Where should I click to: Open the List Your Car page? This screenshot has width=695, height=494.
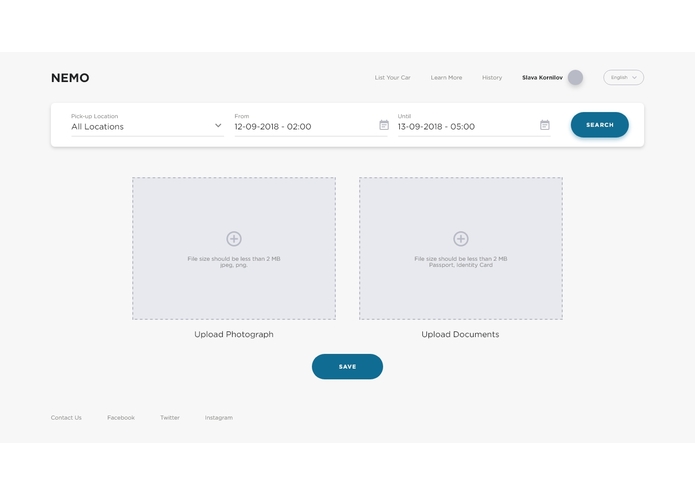[392, 78]
